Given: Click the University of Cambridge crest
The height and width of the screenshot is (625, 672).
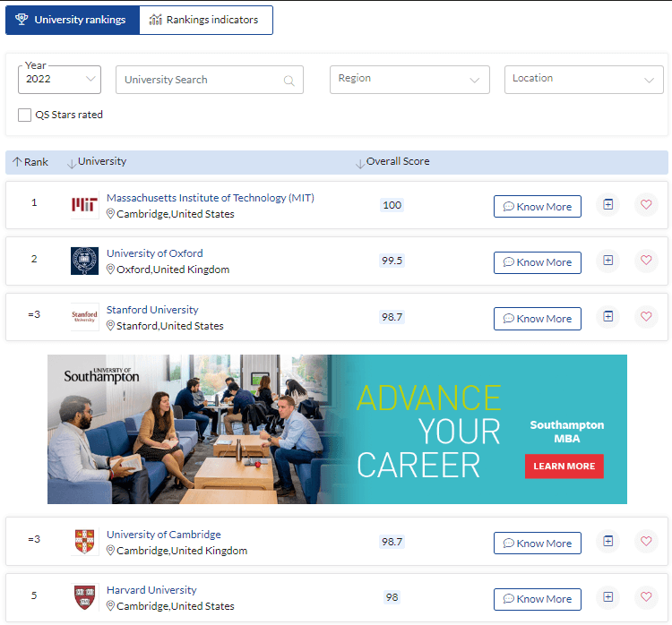Looking at the screenshot, I should [x=84, y=542].
